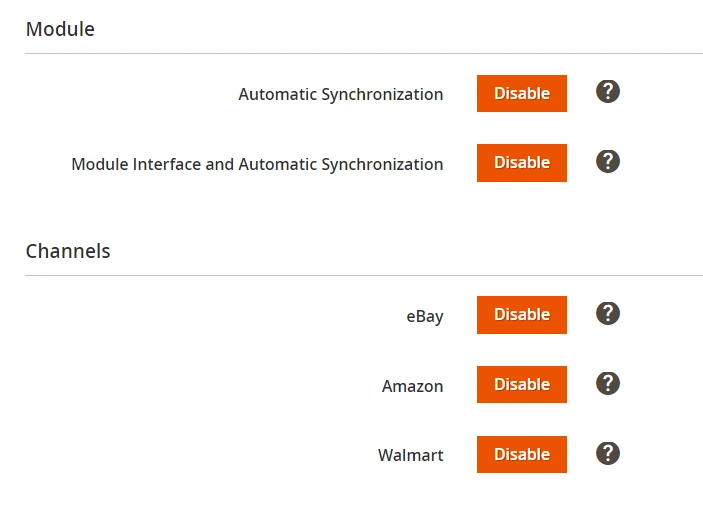The image size is (703, 512).
Task: Open the Walmart help icon
Action: click(x=607, y=454)
